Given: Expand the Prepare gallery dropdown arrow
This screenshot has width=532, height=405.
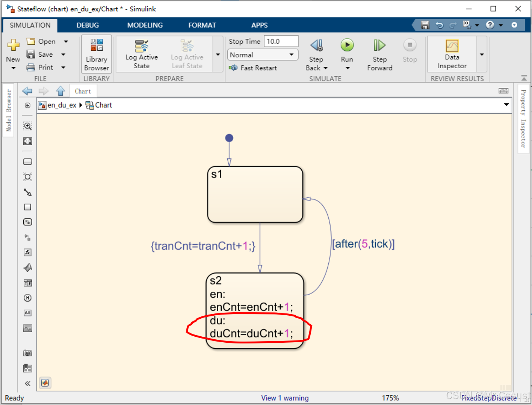Looking at the screenshot, I should pyautogui.click(x=218, y=54).
